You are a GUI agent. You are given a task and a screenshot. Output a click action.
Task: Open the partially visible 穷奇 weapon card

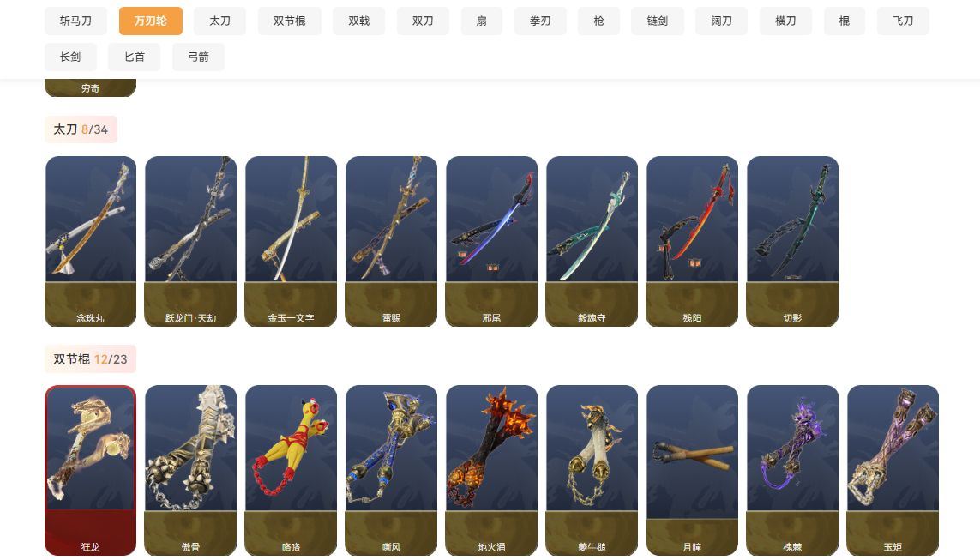(91, 87)
